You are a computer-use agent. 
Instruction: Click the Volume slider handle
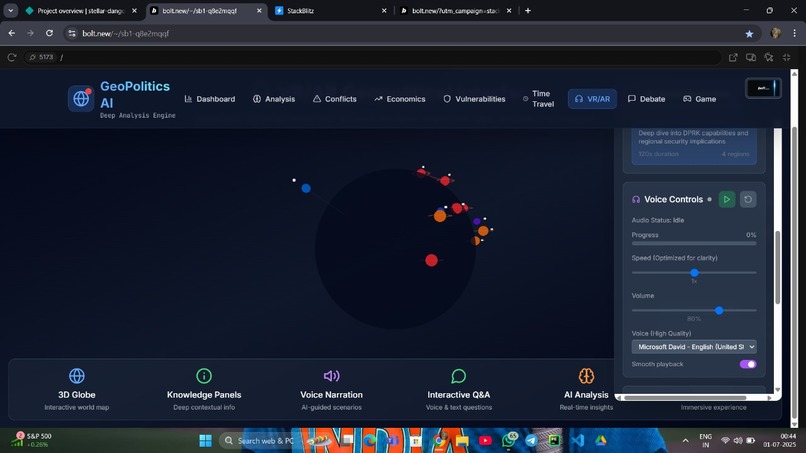719,311
